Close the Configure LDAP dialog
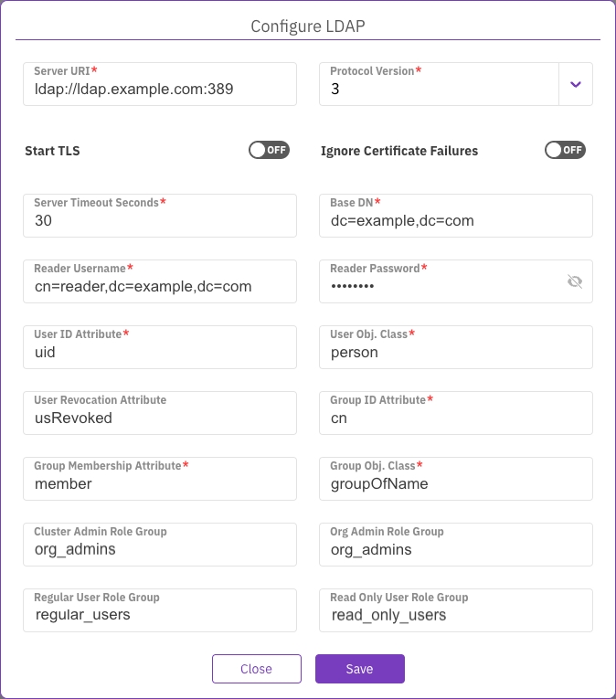616x699 pixels. [x=256, y=669]
